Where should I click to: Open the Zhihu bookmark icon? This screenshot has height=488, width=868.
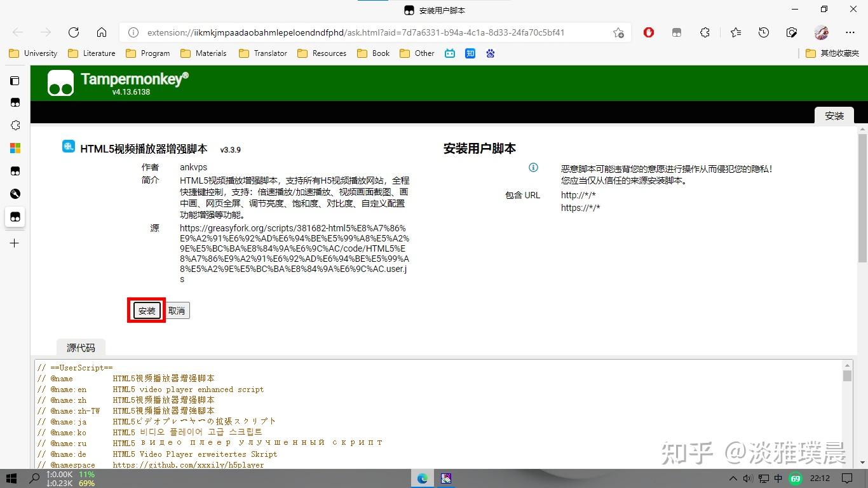(470, 53)
